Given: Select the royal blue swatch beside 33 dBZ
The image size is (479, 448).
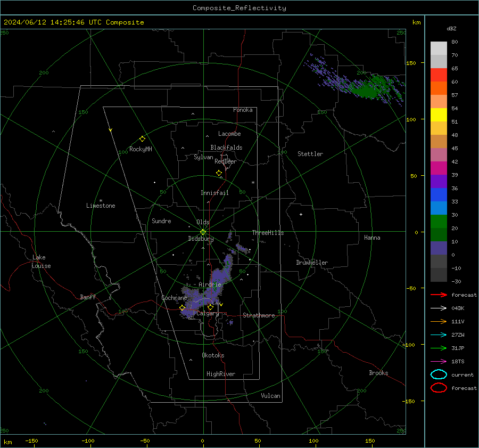Looking at the screenshot, I should tap(439, 195).
